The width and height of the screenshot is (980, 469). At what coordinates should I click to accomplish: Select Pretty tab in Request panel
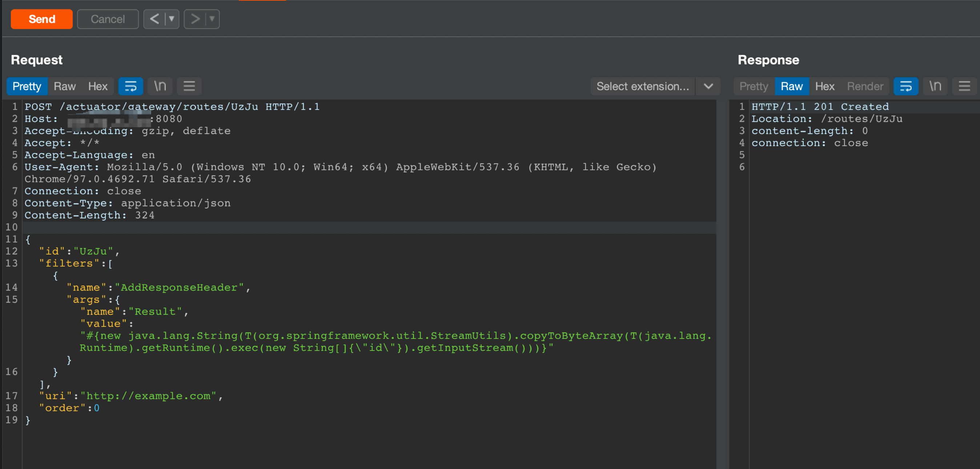(x=27, y=86)
